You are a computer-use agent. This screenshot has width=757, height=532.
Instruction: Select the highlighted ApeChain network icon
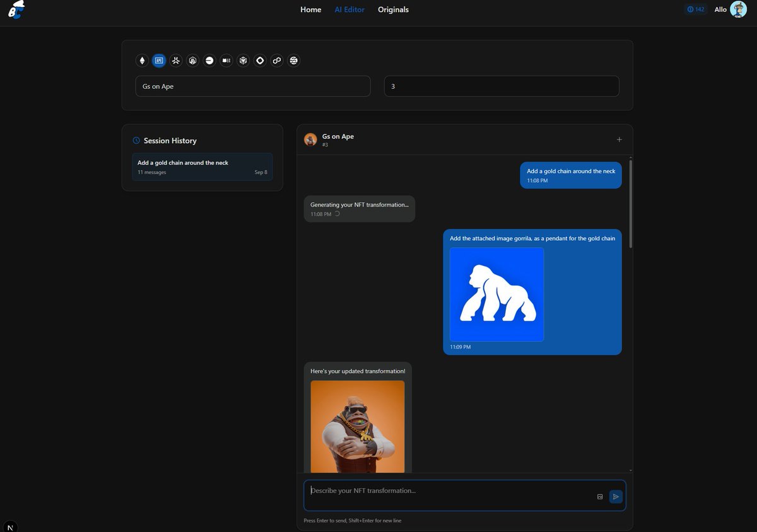(x=159, y=61)
